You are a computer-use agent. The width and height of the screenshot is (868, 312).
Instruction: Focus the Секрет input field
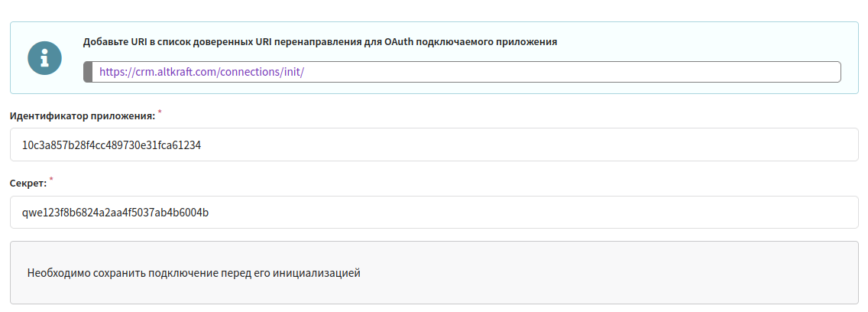tap(535, 212)
